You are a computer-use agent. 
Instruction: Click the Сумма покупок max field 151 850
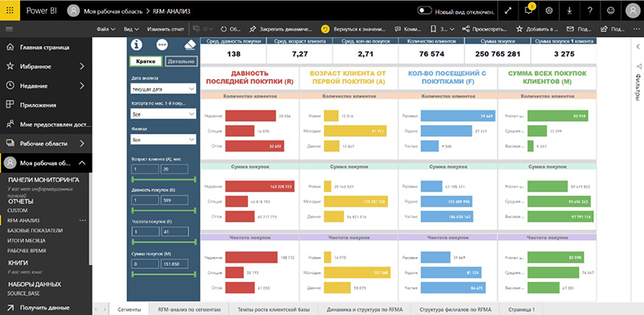click(x=175, y=264)
